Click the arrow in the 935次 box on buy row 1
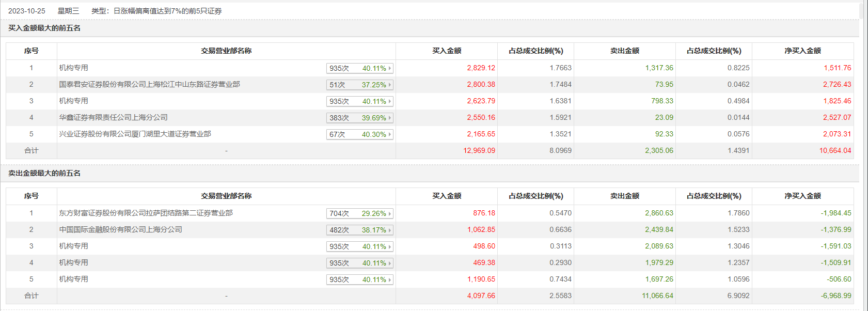Viewport: 868px width, 311px height. 390,68
